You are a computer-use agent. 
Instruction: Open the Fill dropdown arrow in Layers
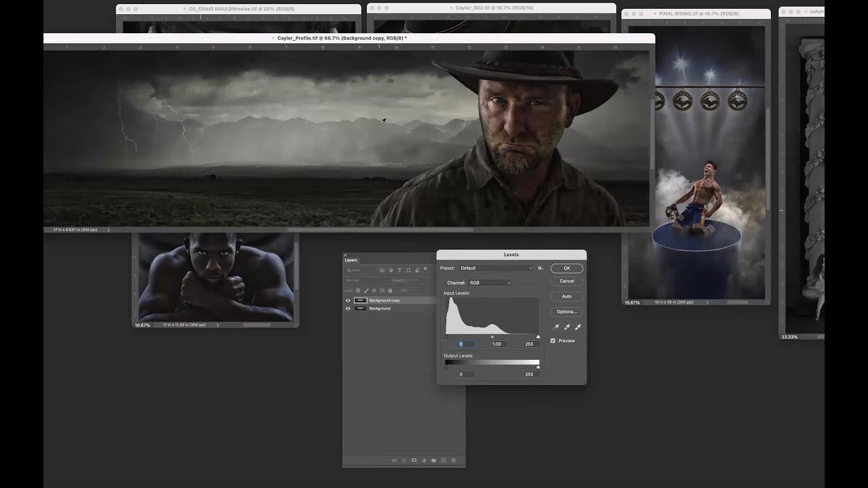click(425, 291)
